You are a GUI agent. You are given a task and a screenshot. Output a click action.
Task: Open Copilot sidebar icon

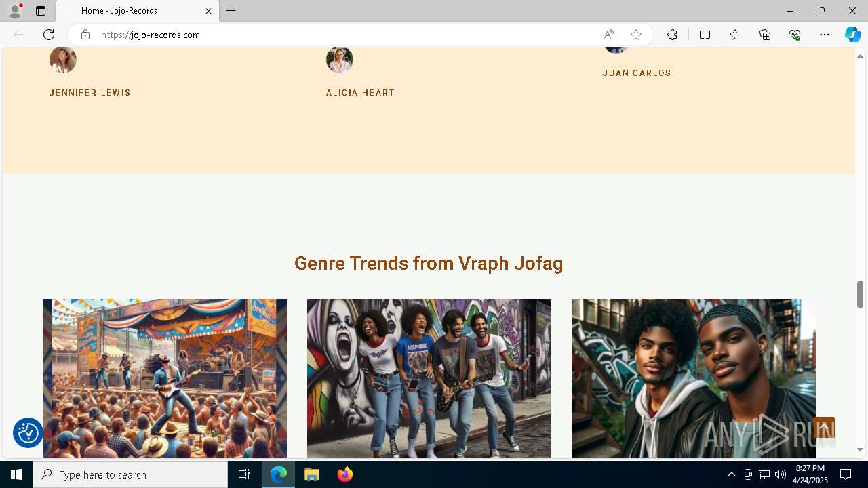click(852, 35)
